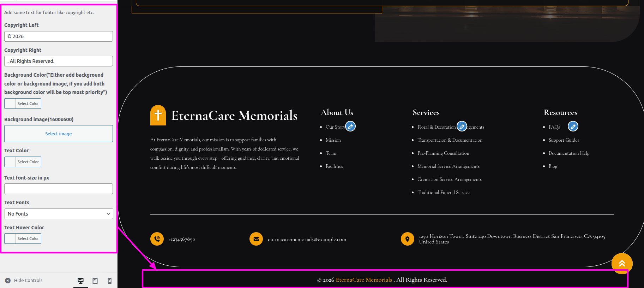Switch to mobile preview device icon
Screen dimensions: 644x288
[x=110, y=281]
